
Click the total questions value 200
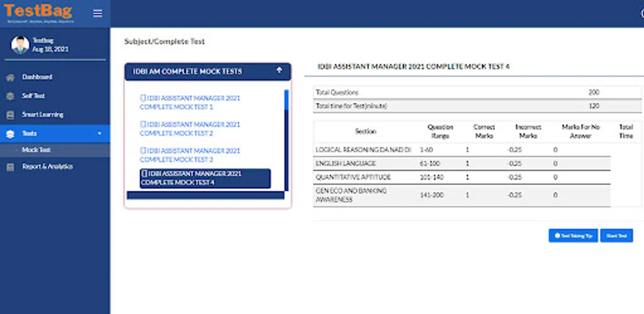point(594,92)
